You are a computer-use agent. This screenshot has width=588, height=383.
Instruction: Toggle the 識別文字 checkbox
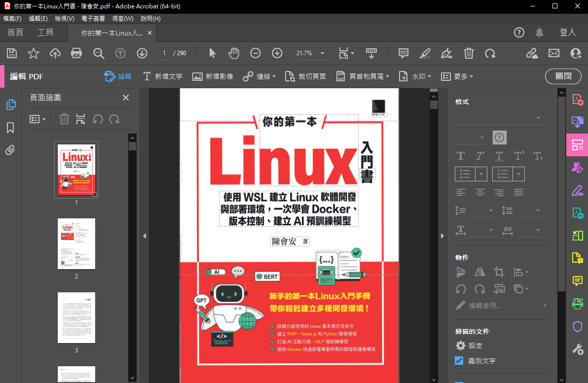(x=459, y=361)
